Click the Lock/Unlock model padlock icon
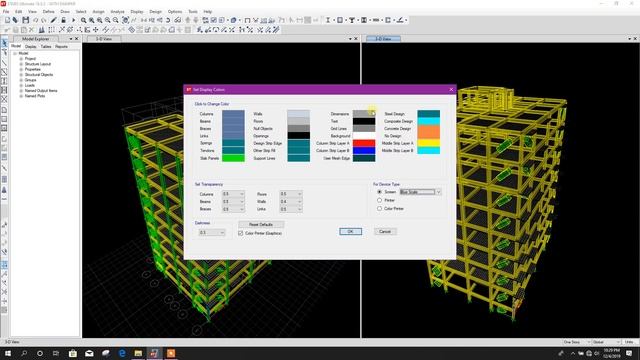Image resolution: width=640 pixels, height=360 pixels. point(63,20)
